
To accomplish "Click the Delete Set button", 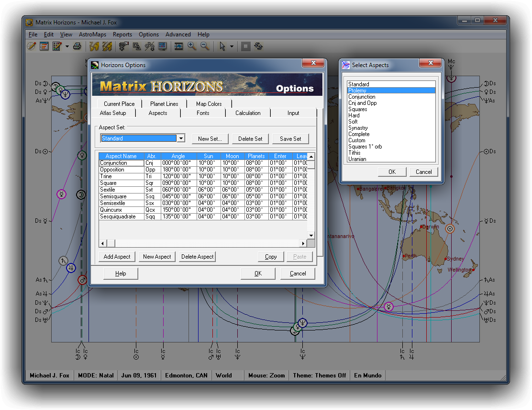I will tap(250, 138).
